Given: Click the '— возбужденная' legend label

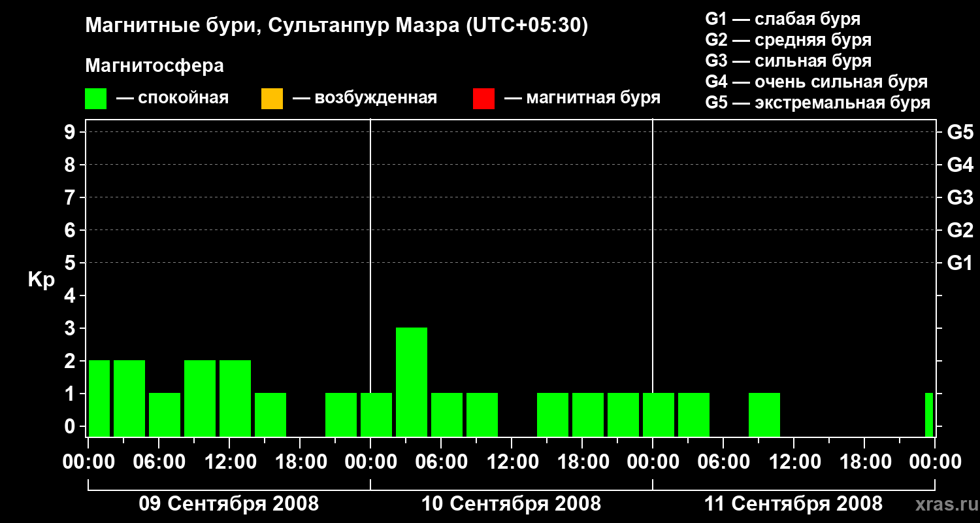Looking at the screenshot, I should click(365, 99).
